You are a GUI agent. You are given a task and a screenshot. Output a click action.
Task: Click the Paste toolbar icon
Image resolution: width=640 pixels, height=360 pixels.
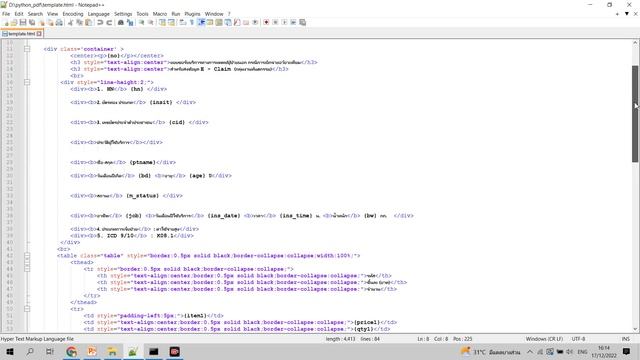pos(88,22)
